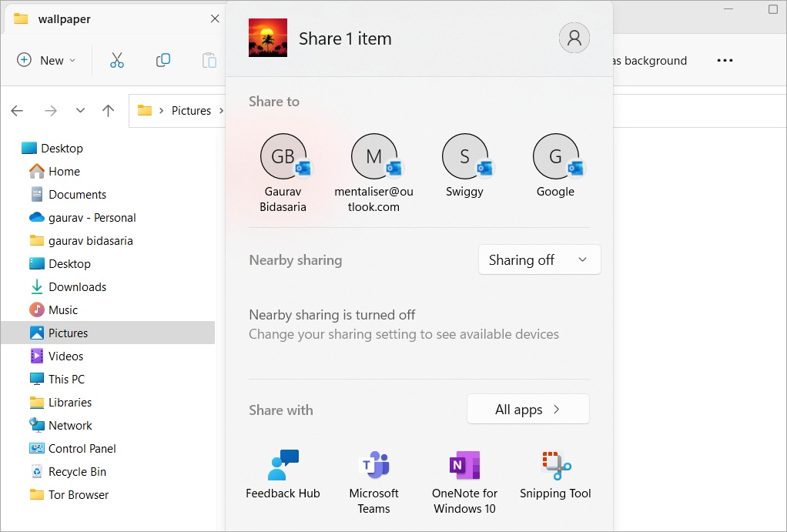Click Pictures in the address bar
This screenshot has width=787, height=532.
point(191,110)
